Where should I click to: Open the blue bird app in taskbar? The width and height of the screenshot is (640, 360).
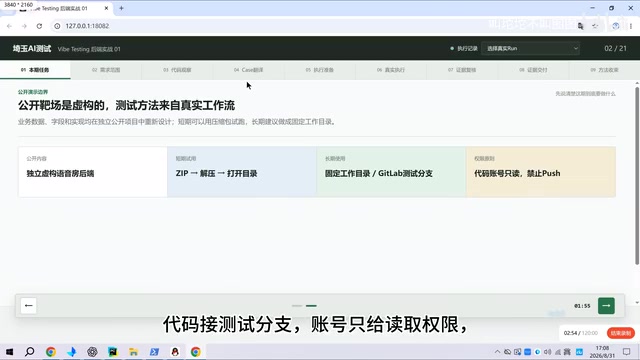coord(71,351)
